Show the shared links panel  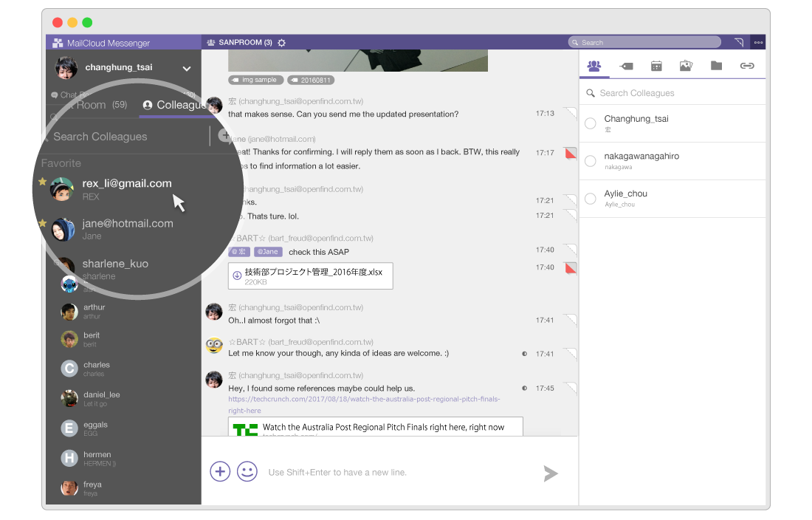coord(747,66)
